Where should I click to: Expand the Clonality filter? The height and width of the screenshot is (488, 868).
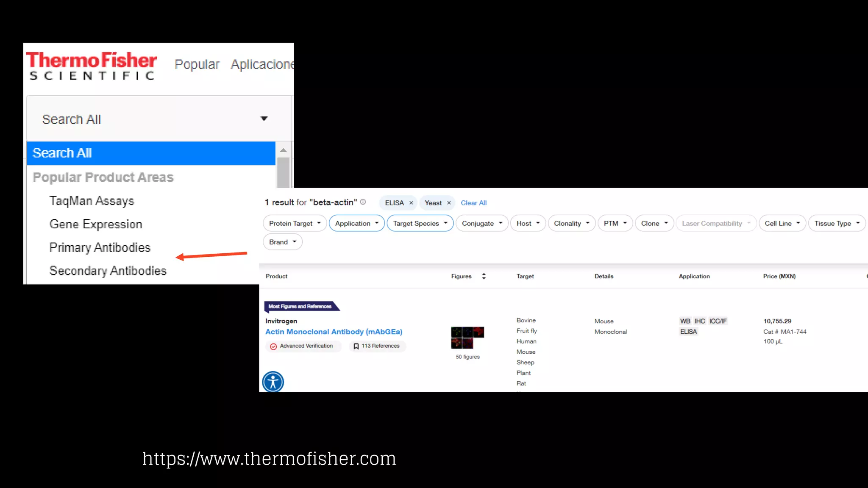tap(572, 223)
